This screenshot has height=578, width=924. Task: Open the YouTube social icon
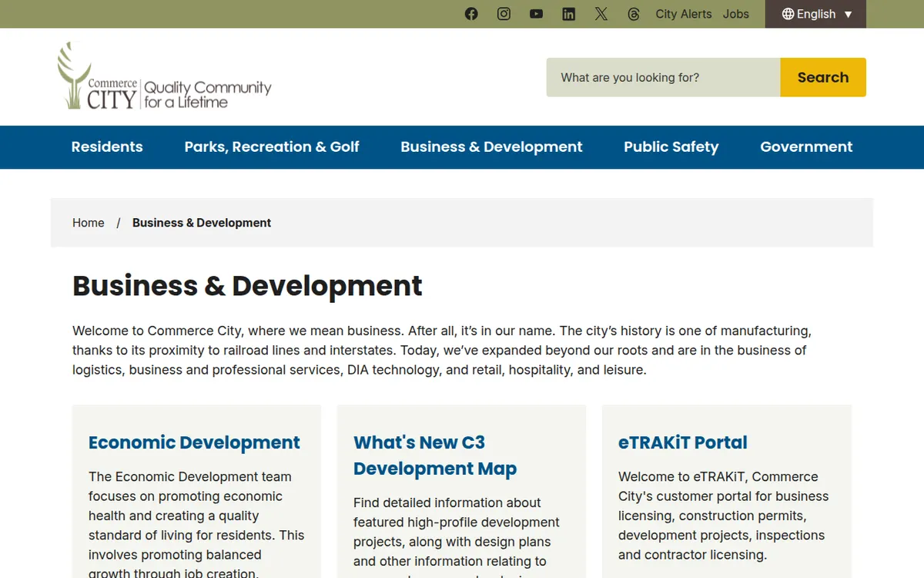(x=536, y=14)
